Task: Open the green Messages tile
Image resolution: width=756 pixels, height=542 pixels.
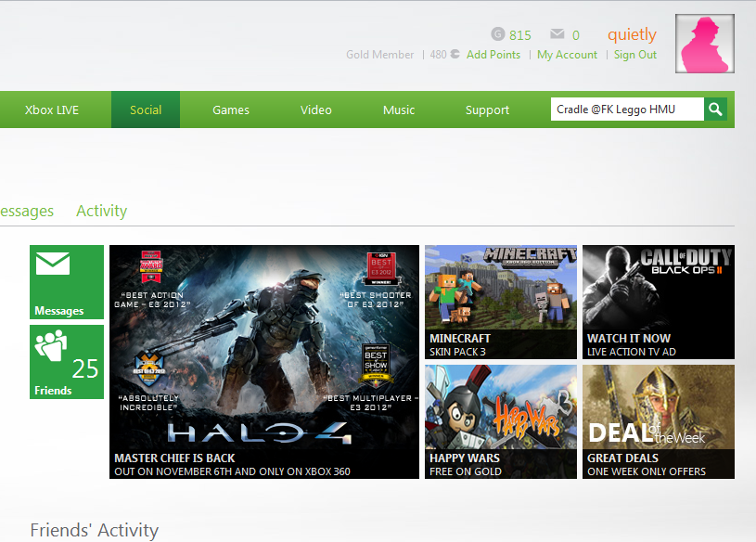Action: (x=67, y=282)
